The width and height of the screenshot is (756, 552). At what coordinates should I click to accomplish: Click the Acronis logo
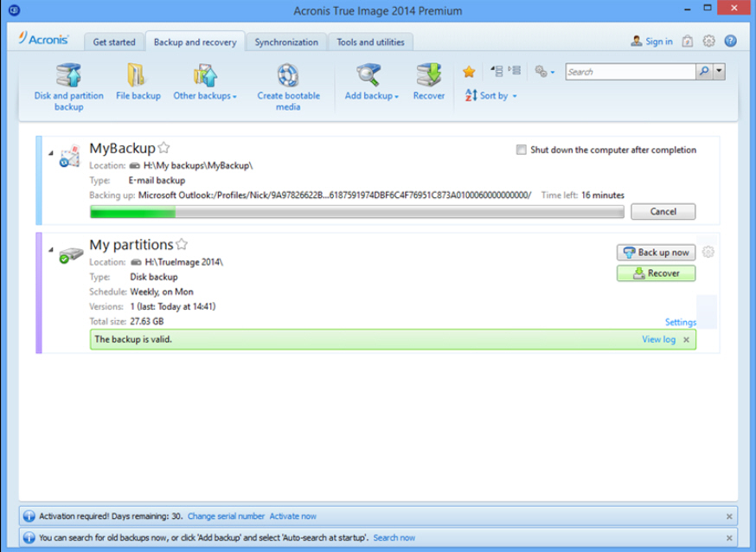click(x=43, y=39)
